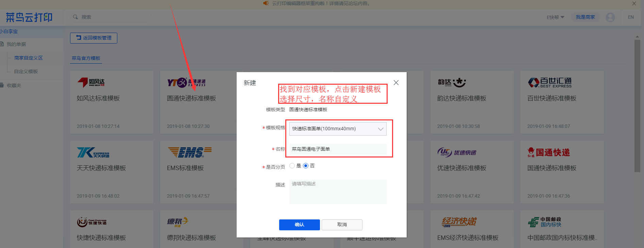Click the announcement speaker icon

[266, 3]
